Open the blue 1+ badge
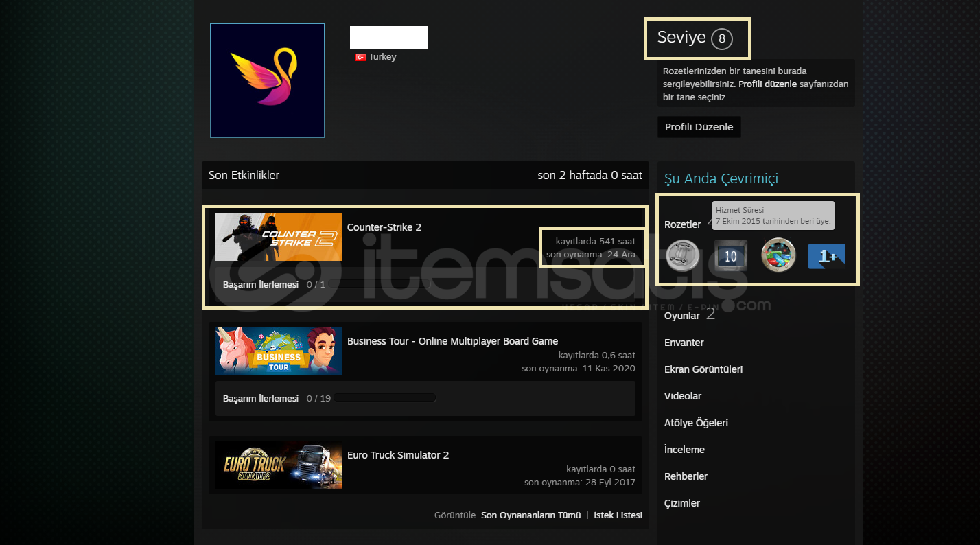The height and width of the screenshot is (545, 980). 827,256
